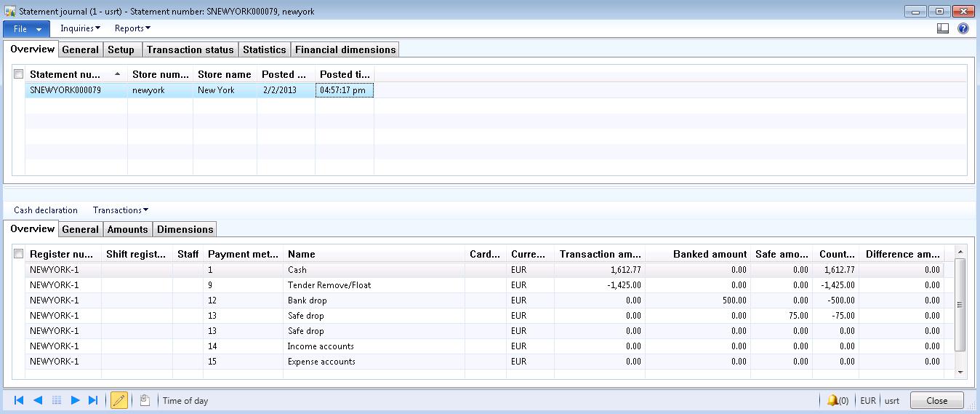
Task: Open the Setup tab
Action: click(121, 49)
